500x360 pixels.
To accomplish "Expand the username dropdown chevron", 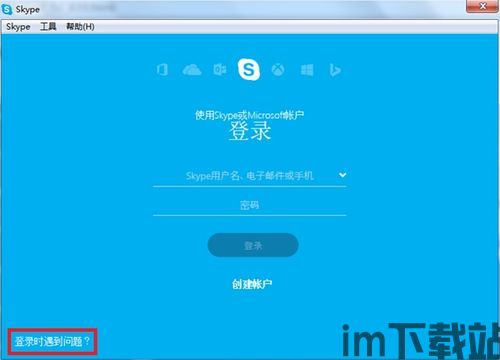I will click(x=342, y=175).
